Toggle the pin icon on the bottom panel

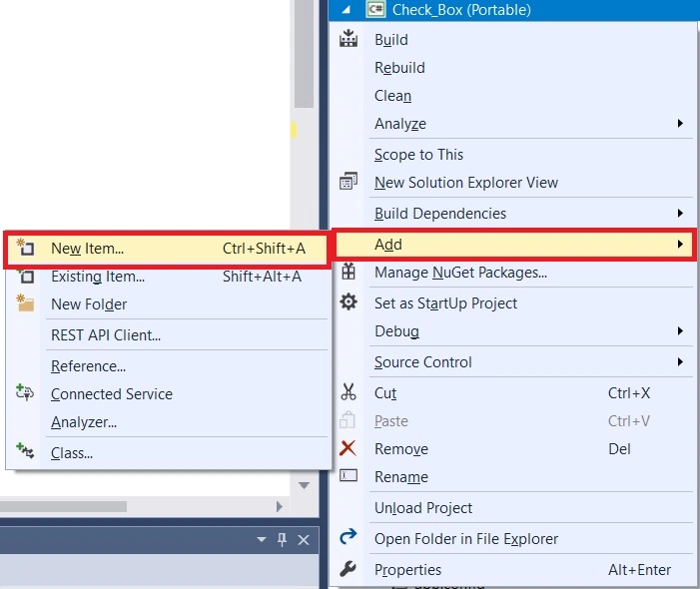click(x=282, y=539)
